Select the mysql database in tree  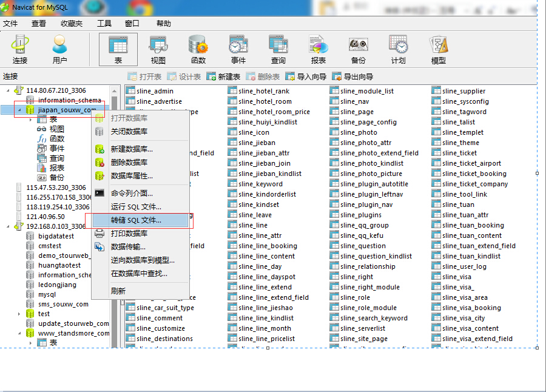click(46, 294)
